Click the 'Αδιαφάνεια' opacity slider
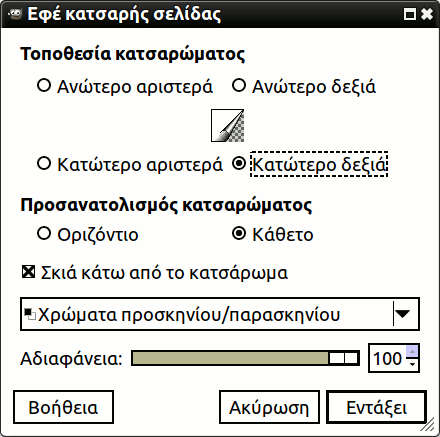This screenshot has height=437, width=440. pyautogui.click(x=245, y=358)
